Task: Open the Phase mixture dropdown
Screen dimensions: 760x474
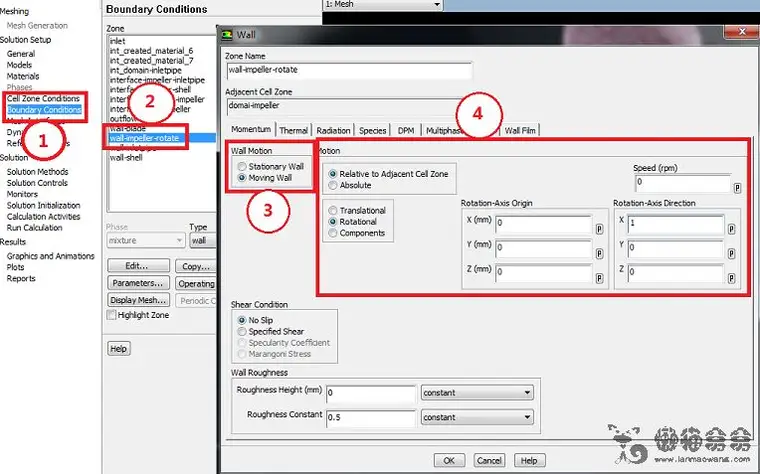Action: [x=146, y=240]
